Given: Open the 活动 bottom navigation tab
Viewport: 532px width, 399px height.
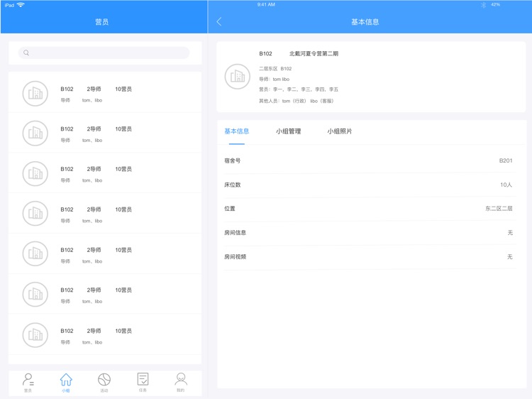Looking at the screenshot, I should click(x=104, y=383).
